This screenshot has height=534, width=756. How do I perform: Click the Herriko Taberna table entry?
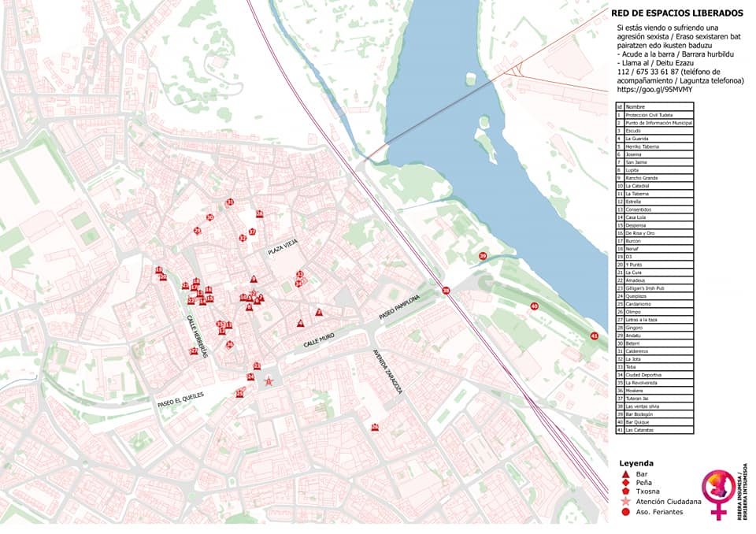tap(654, 146)
